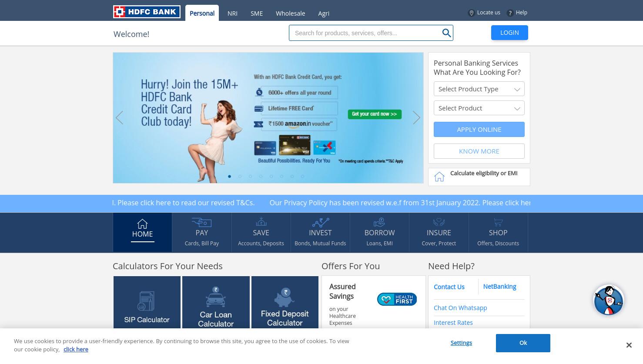Click Calculate eligibility or EMI link

pos(484,173)
